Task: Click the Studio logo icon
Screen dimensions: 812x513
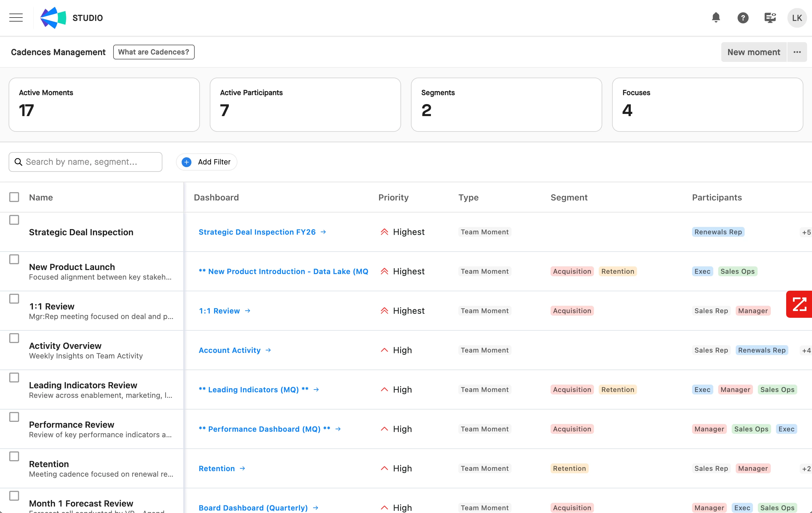Action: pos(53,18)
